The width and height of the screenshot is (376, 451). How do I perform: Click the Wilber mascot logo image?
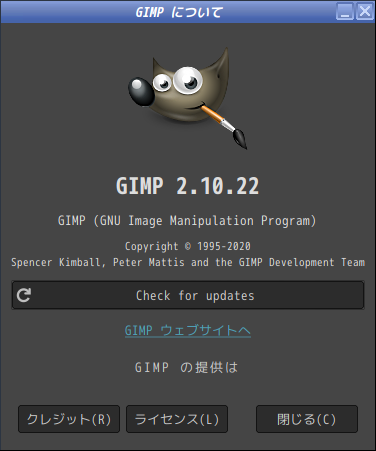188,98
